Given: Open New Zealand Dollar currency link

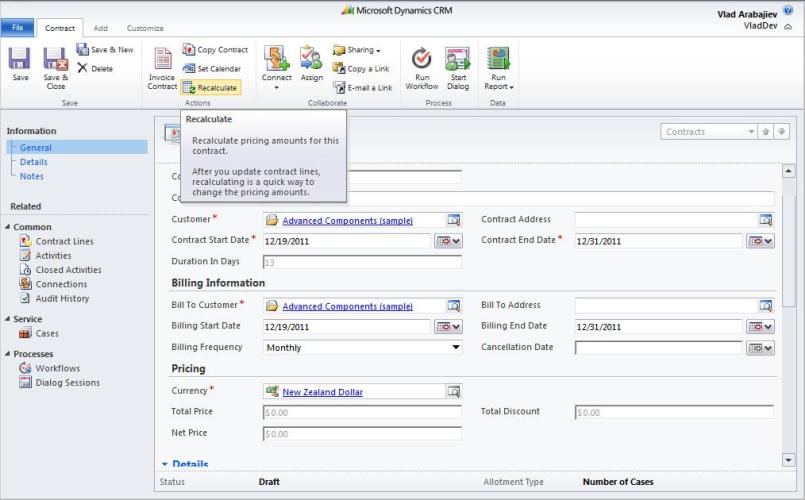Looking at the screenshot, I should pos(322,392).
